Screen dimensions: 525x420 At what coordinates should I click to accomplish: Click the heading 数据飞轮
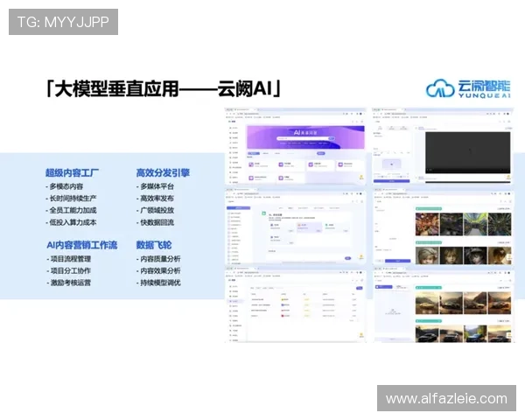tap(154, 245)
